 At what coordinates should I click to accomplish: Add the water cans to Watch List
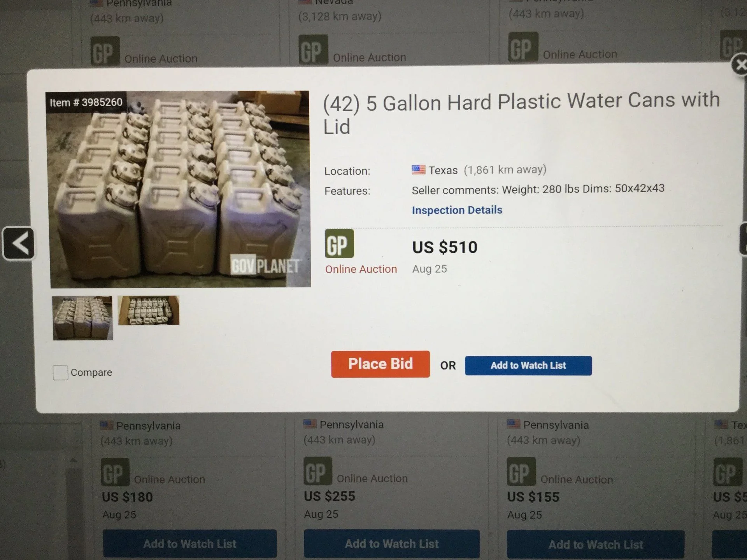coord(528,366)
